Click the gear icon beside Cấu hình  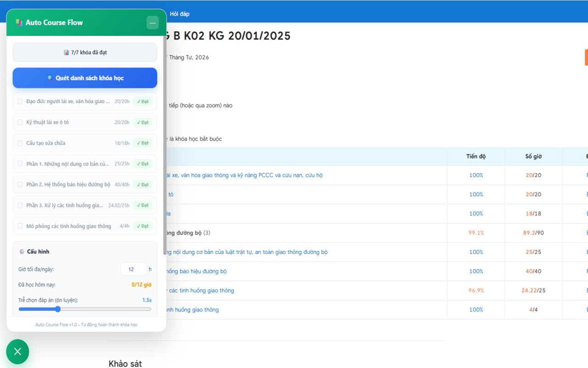pyautogui.click(x=22, y=252)
